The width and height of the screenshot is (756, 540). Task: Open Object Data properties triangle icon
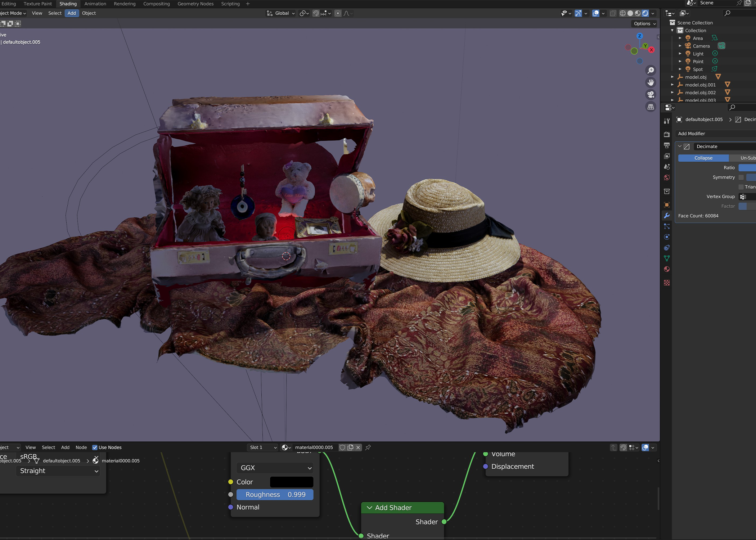667,258
